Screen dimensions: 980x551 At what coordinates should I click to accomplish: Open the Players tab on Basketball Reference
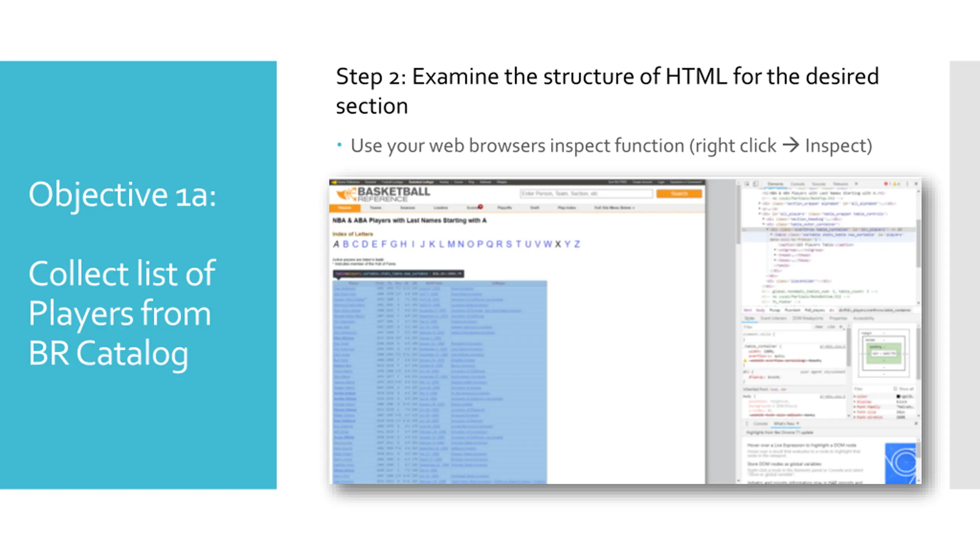345,208
